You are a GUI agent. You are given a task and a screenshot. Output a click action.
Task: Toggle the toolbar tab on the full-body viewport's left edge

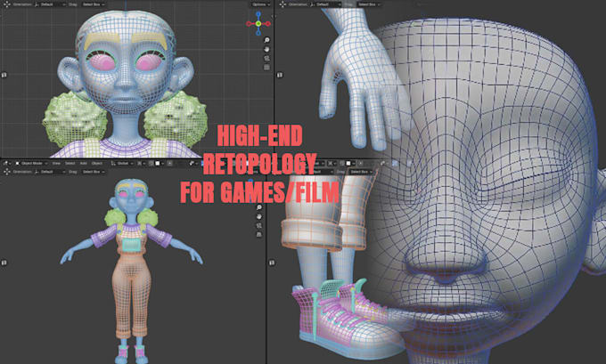[x=4, y=263]
